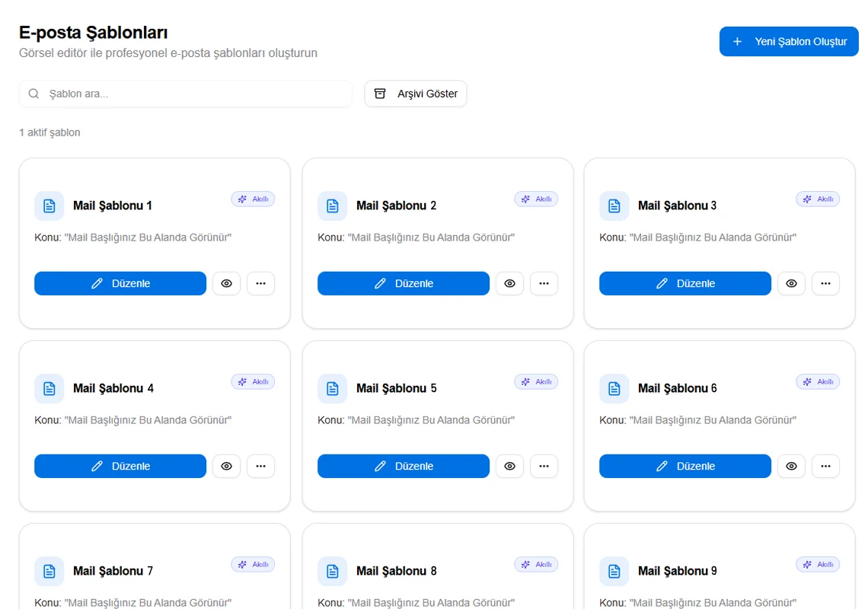Click the Akıllı badge on Mail Şablonu 6
The width and height of the screenshot is (868, 609).
[x=818, y=382]
